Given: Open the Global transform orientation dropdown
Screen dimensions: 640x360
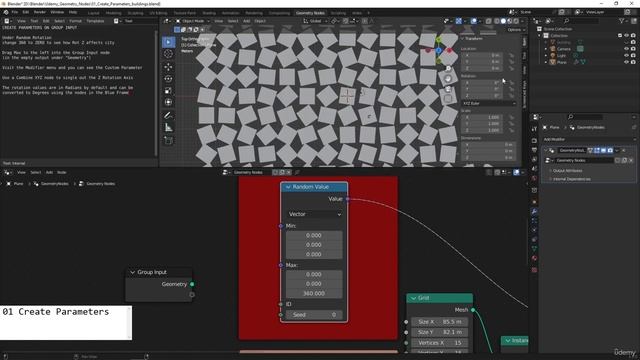Looking at the screenshot, I should click(315, 21).
